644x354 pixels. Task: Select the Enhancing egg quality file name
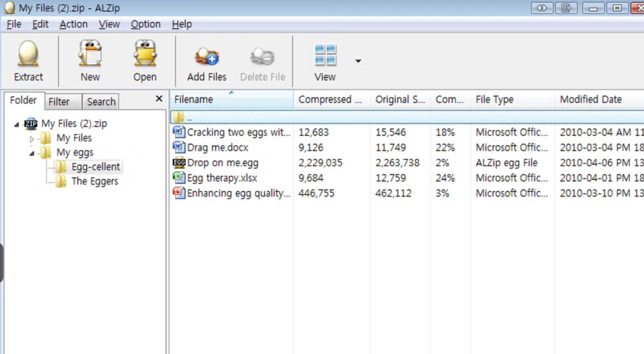click(239, 193)
